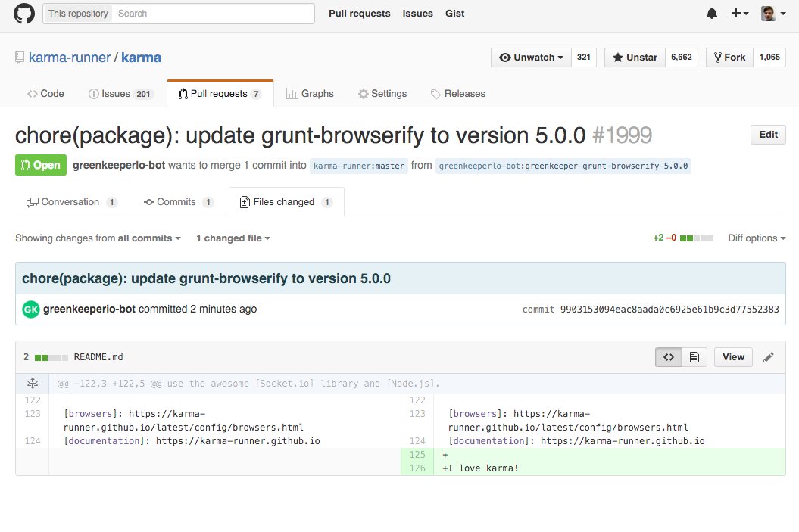799x532 pixels.
Task: Open the karma-runner organization link
Action: [70, 58]
